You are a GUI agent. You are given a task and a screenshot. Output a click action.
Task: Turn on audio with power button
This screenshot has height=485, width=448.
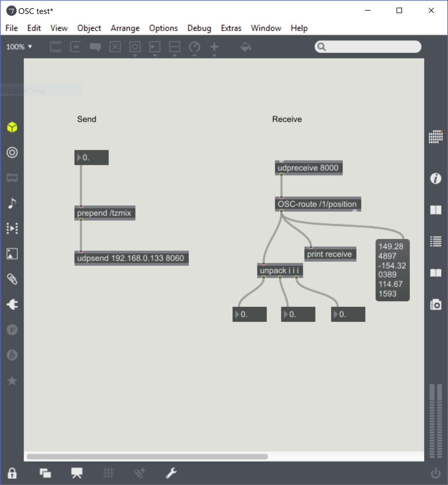[435, 473]
